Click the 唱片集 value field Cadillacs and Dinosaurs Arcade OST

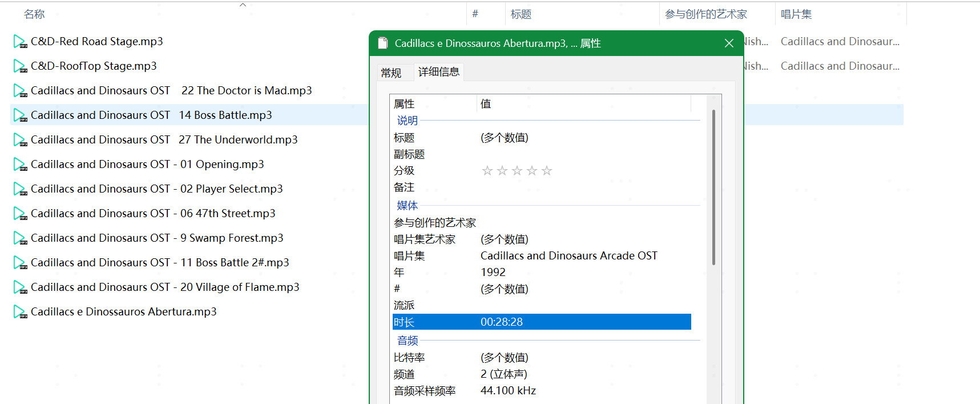pos(568,256)
